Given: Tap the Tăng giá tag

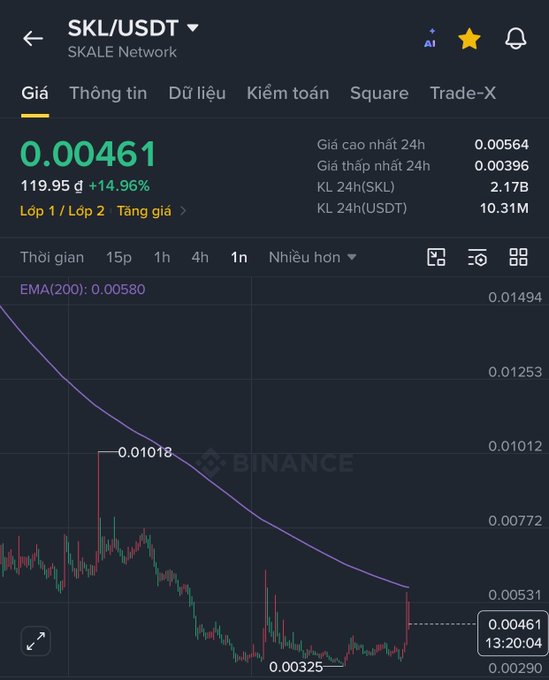Looking at the screenshot, I should 144,211.
